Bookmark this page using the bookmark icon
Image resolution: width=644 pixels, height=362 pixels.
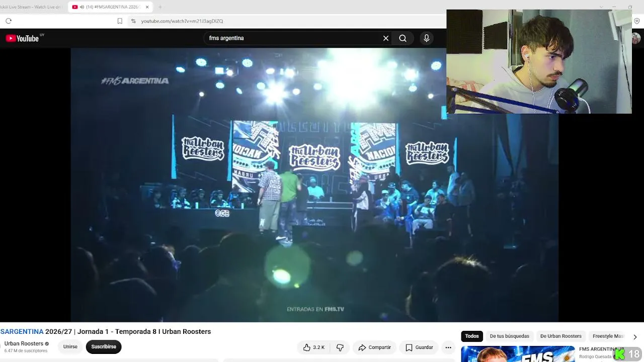click(x=120, y=21)
